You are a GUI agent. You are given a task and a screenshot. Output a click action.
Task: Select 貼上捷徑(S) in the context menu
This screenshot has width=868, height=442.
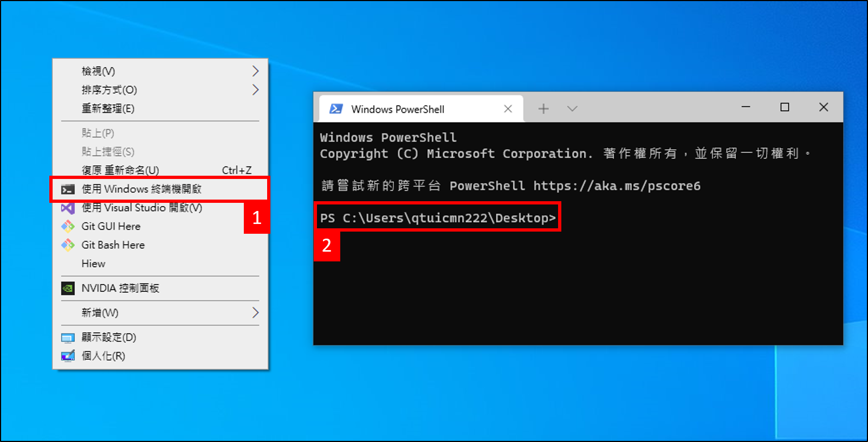coord(160,151)
